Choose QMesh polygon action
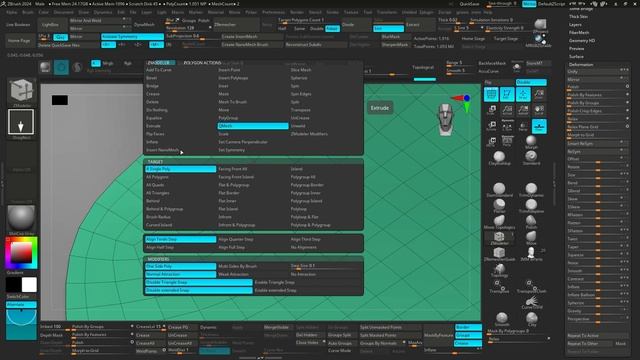This screenshot has width=640, height=360. [253, 126]
